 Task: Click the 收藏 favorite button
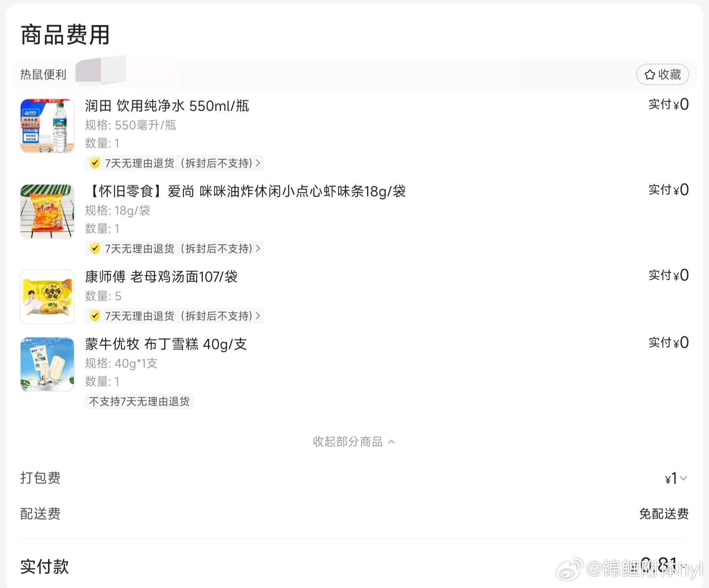(663, 74)
